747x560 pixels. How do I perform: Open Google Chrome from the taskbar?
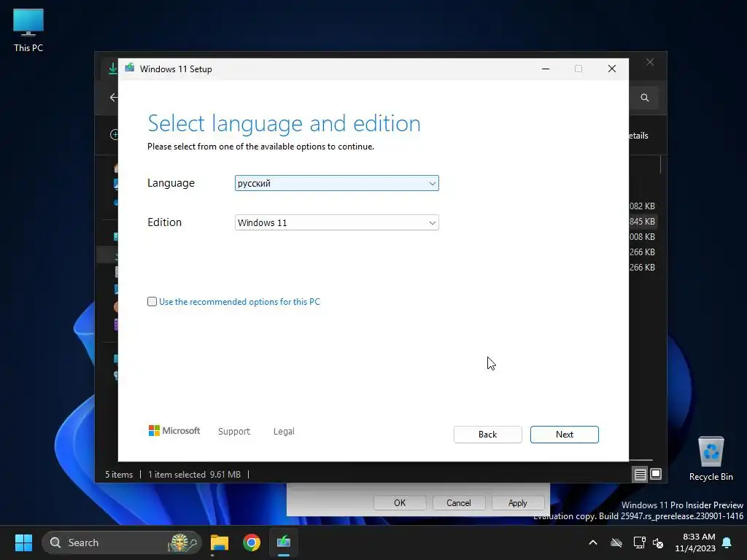252,542
